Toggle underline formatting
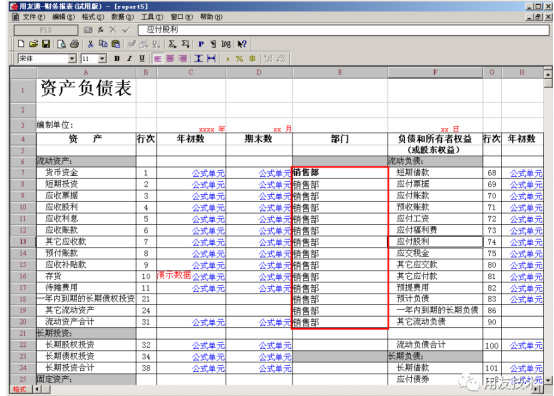This screenshot has height=396, width=554. tap(142, 59)
